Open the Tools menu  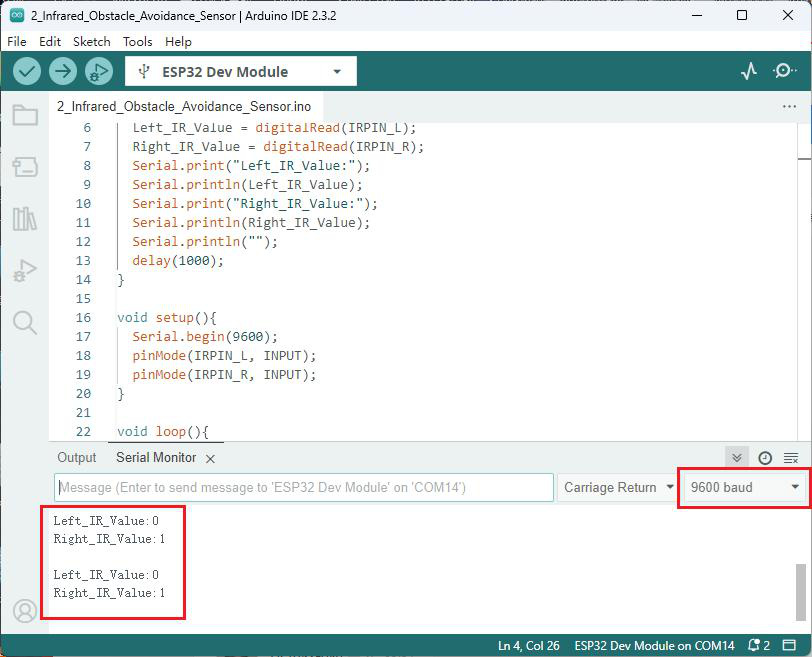pos(137,42)
